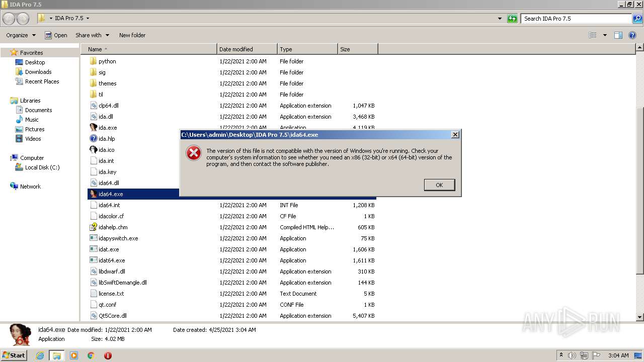Click the Search IDA Pro 7.5 field
The height and width of the screenshot is (362, 644).
(x=577, y=19)
